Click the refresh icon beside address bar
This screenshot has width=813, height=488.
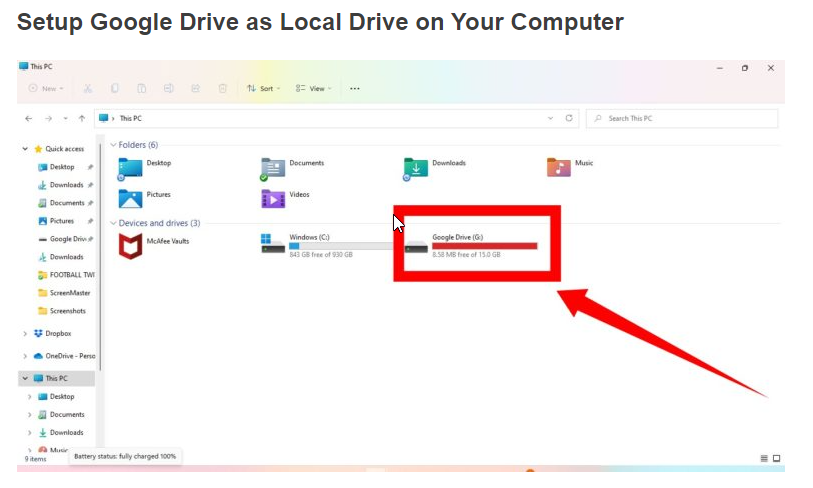[x=569, y=118]
